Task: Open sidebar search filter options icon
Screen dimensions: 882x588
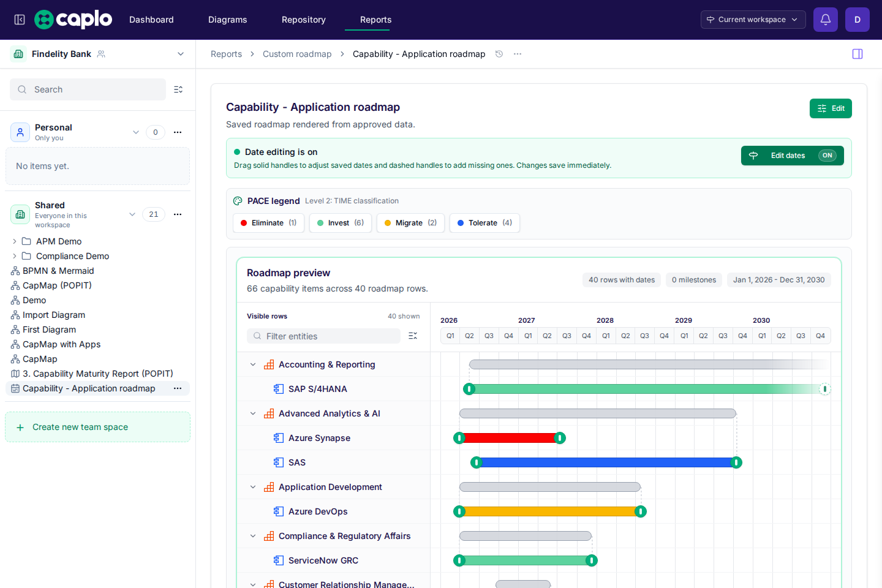Action: click(x=178, y=89)
